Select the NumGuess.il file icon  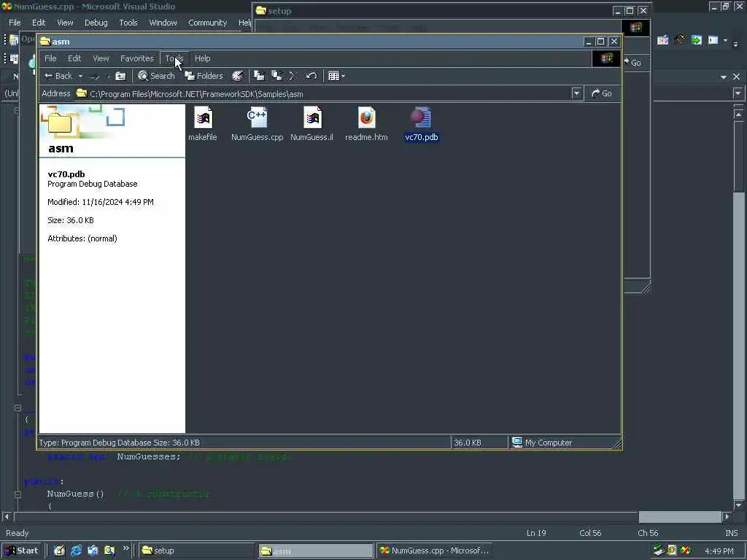tap(312, 118)
